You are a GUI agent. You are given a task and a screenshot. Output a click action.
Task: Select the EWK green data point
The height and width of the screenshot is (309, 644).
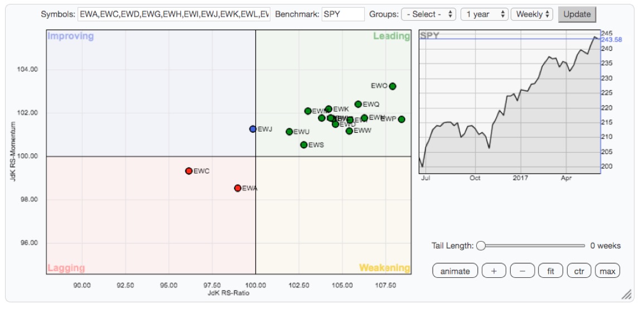coord(328,109)
